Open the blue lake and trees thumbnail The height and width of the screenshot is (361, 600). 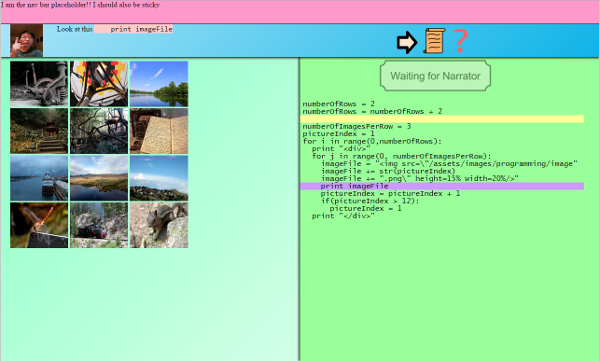(159, 84)
